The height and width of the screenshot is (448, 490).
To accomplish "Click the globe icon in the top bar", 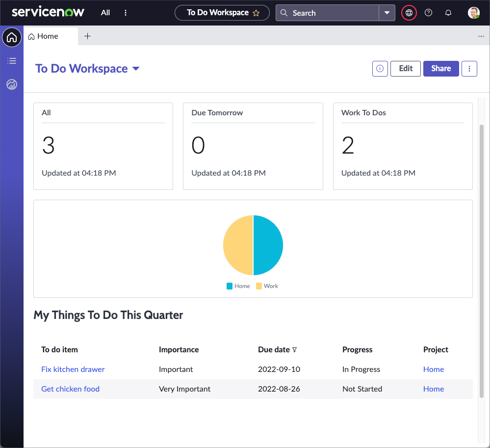I will coord(409,13).
